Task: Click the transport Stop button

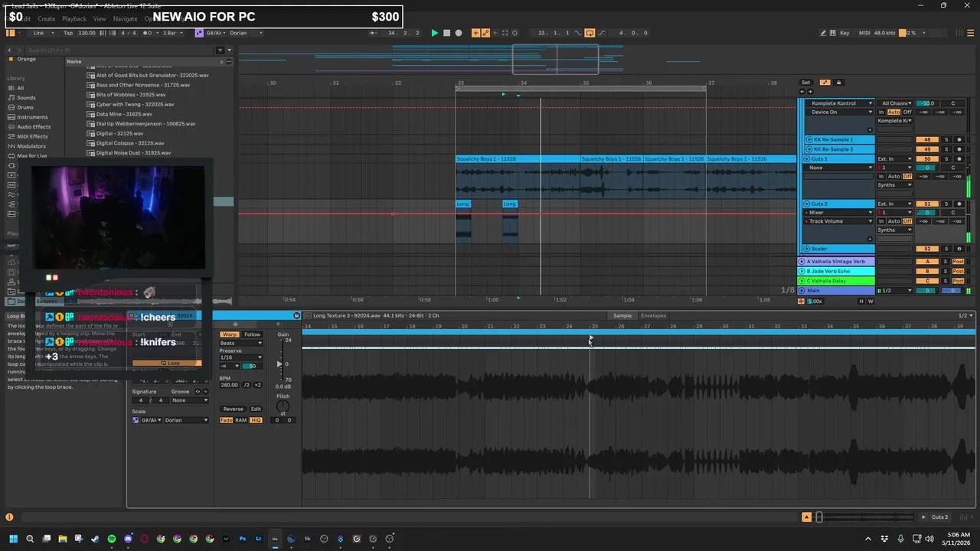Action: pos(447,33)
